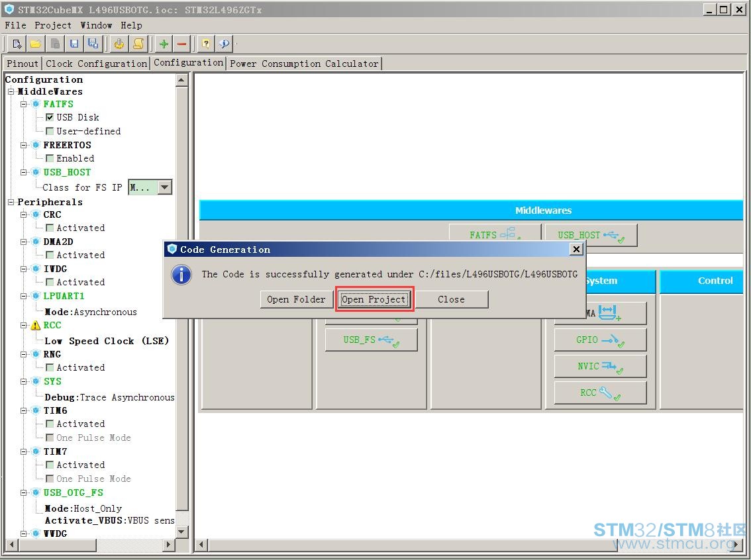Click the Save Project As icon
Image resolution: width=751 pixels, height=560 pixels.
(93, 44)
